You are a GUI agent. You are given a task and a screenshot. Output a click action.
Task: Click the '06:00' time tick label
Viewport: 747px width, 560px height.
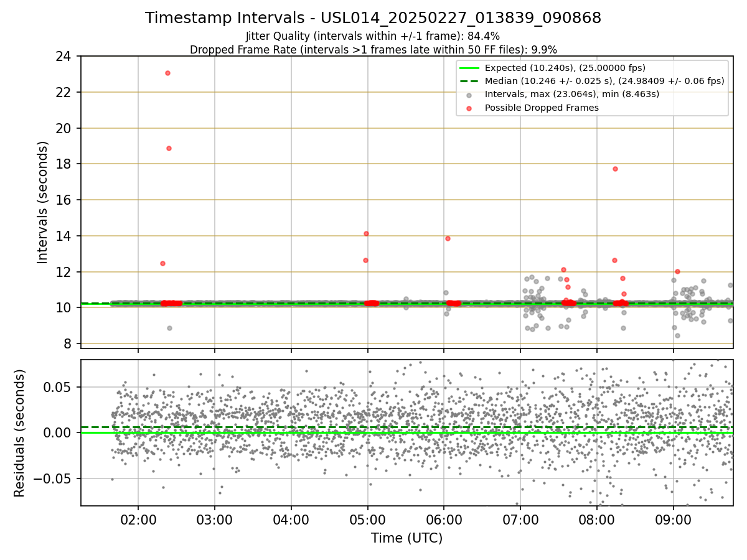point(444,519)
